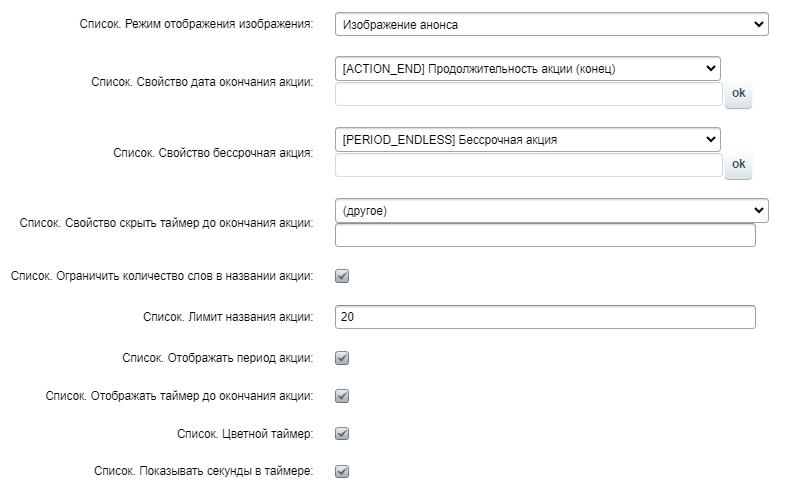Viewport: 805px width, 483px height.
Task: Click the 'Список. Лимит названия акции' label
Action: pyautogui.click(x=229, y=316)
